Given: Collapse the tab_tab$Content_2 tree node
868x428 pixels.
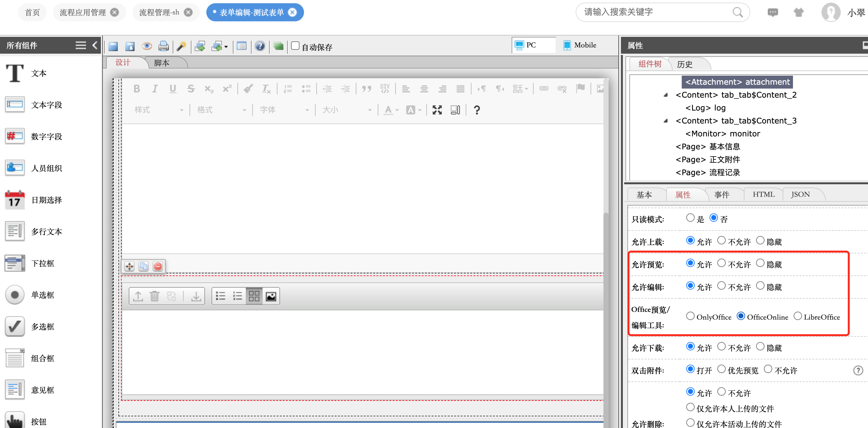Looking at the screenshot, I should pyautogui.click(x=666, y=95).
